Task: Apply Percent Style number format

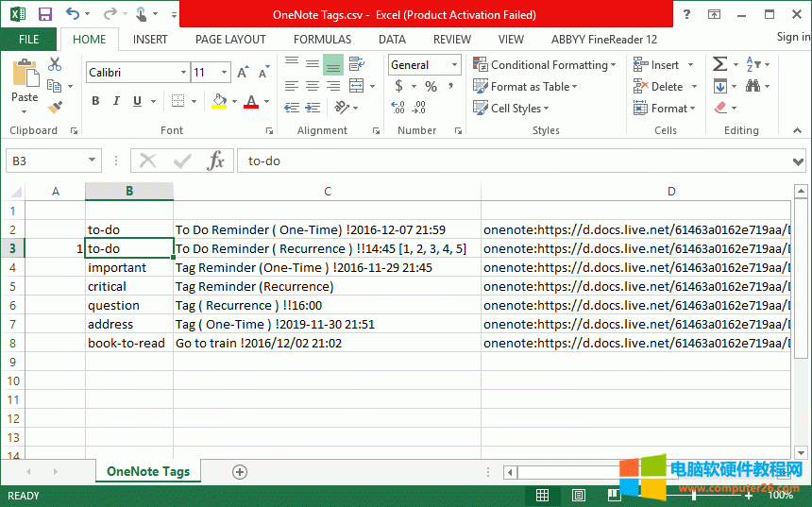Action: click(431, 86)
